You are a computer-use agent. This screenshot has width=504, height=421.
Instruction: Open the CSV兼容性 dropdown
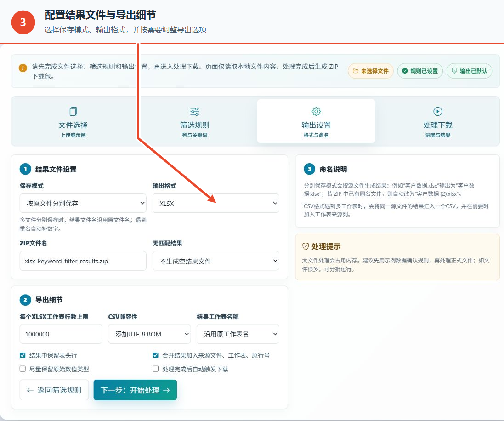pyautogui.click(x=149, y=334)
